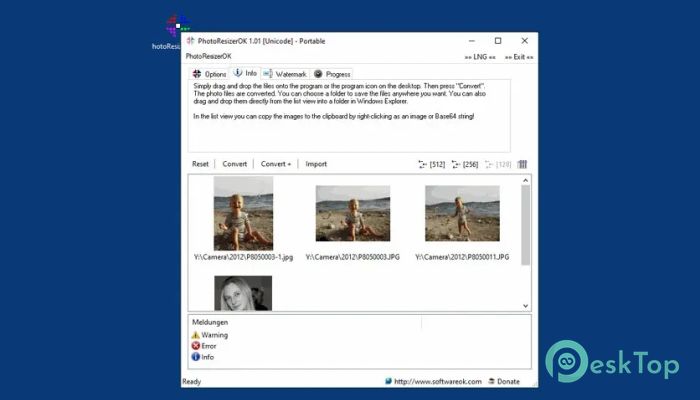Click the Donate link

[508, 381]
